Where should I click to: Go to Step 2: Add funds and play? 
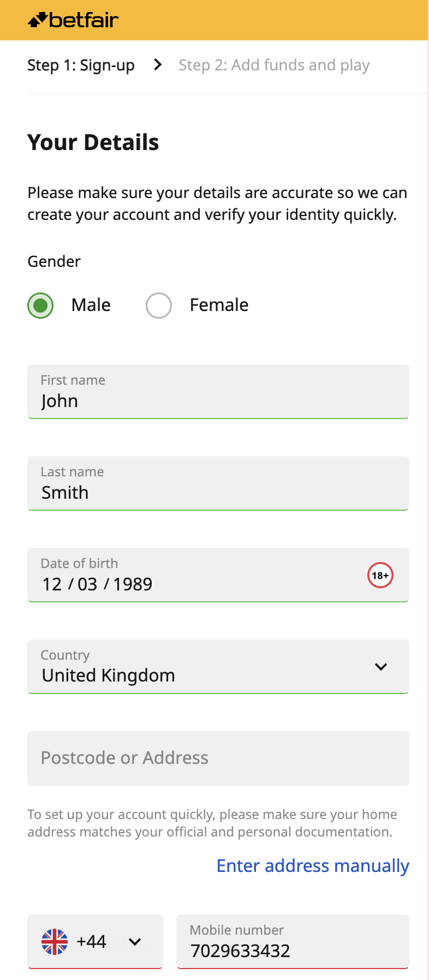click(274, 65)
